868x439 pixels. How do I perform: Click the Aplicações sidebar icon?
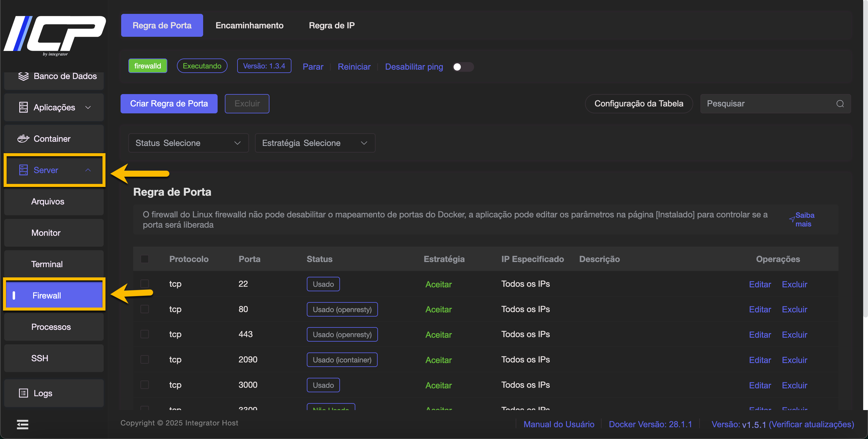coord(23,107)
